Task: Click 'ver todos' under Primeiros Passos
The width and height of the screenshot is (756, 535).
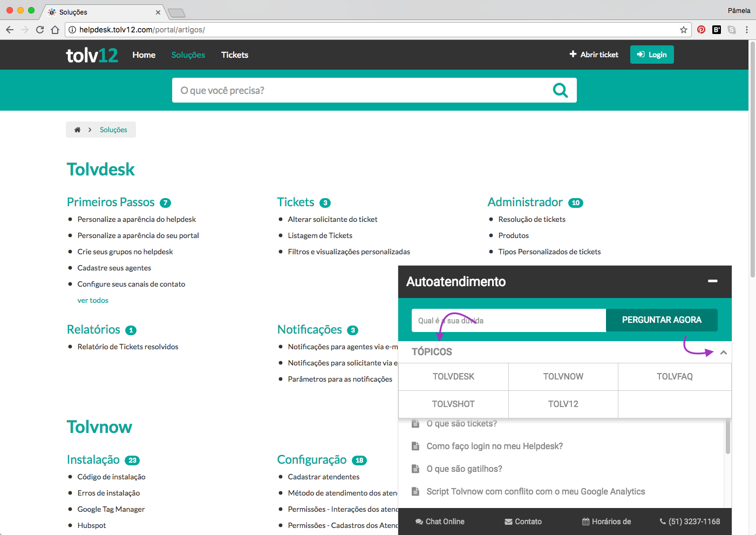Action: 93,300
